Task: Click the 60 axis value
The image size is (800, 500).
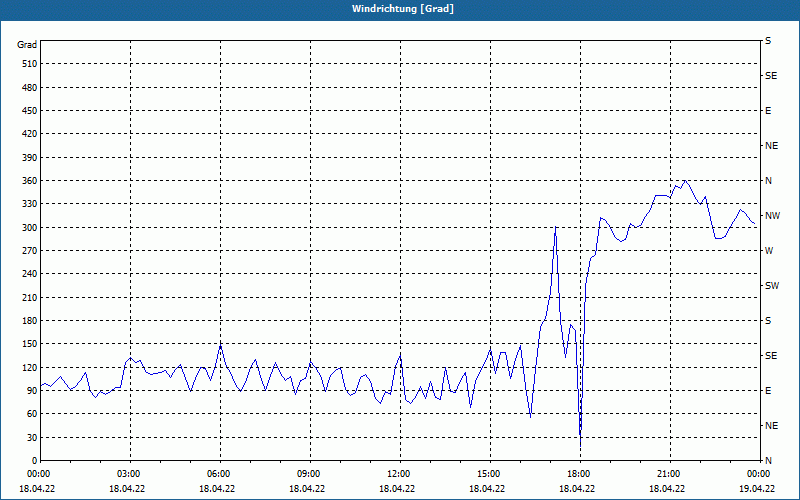Action: coord(32,414)
